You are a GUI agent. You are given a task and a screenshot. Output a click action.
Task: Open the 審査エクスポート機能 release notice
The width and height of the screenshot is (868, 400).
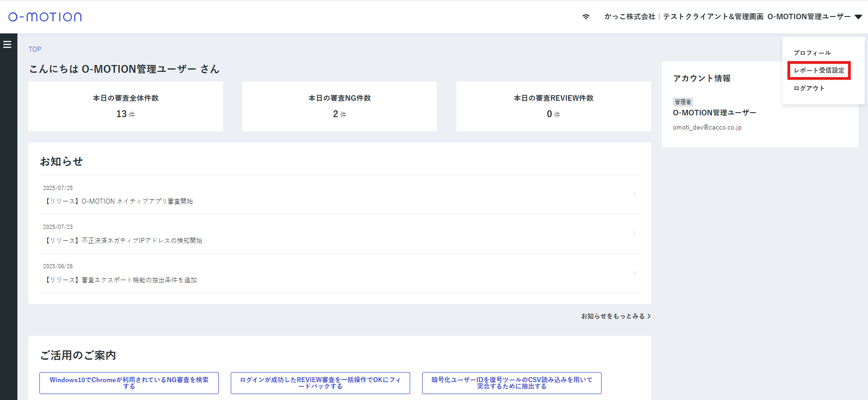tap(121, 280)
